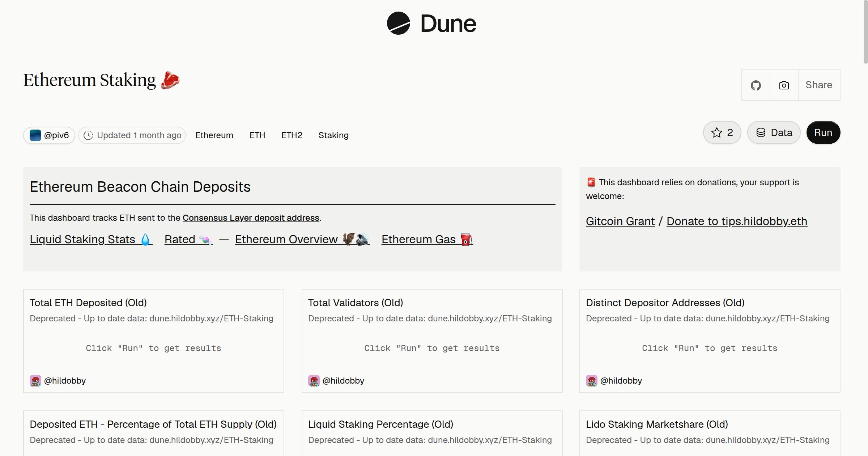The height and width of the screenshot is (456, 868).
Task: Click the water drop icon in Liquid Staking Stats
Action: 145,239
